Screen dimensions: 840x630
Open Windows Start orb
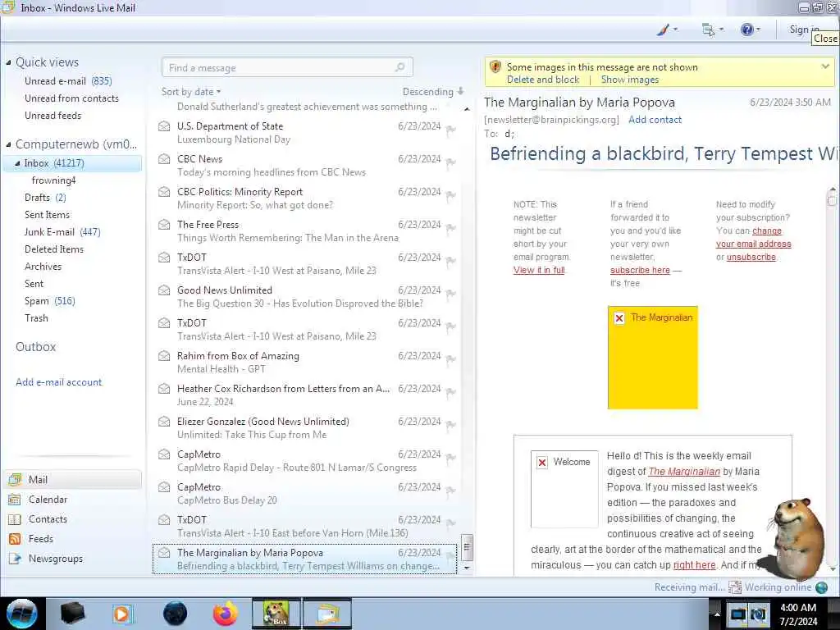coord(22,614)
